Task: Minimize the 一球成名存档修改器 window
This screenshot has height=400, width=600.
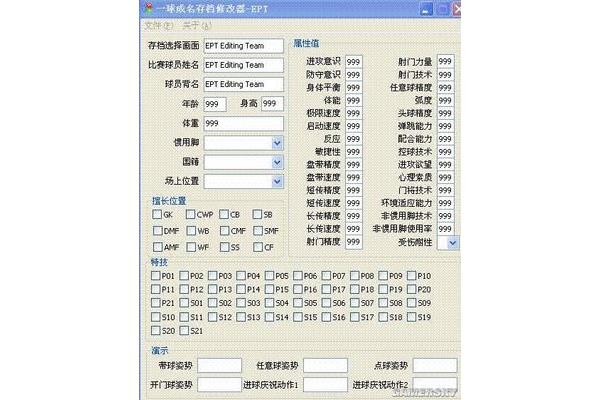Action: point(426,9)
